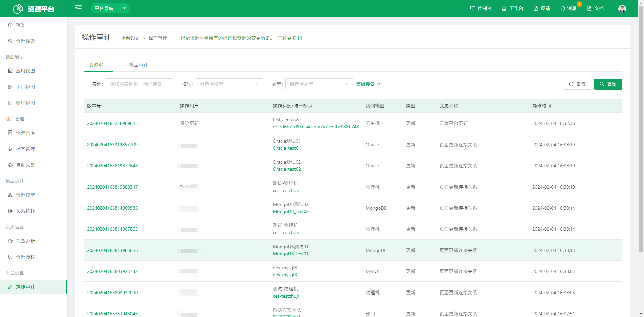
Task: Open dev-mysql3 instance link
Action: pos(285,275)
